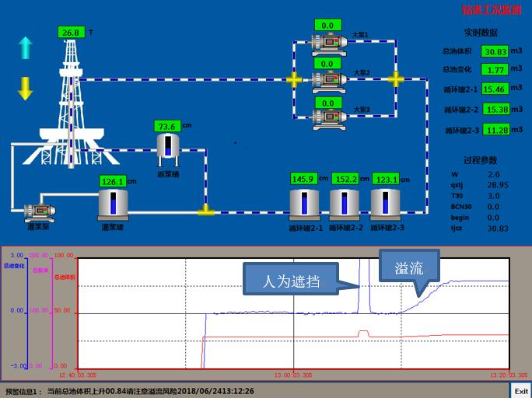Screen dimensions: 532x398
Task: Click the cyan up arrow
Action: coord(26,47)
